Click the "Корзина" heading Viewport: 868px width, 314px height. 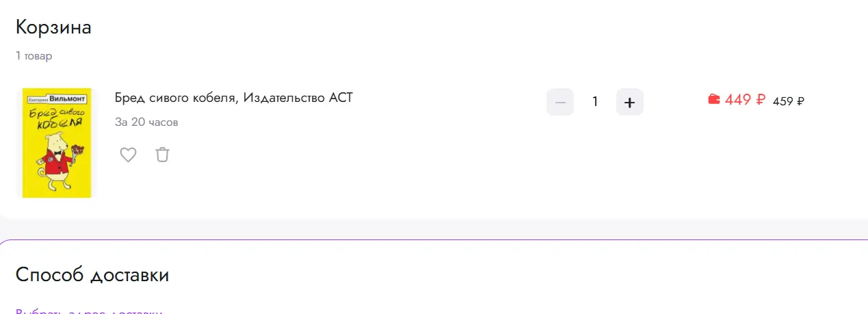53,27
